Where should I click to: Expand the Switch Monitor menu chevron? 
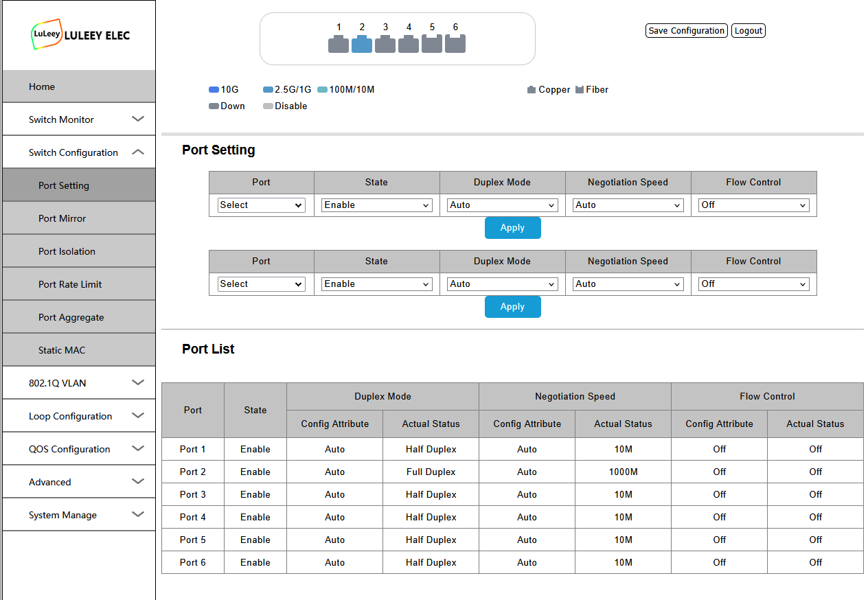coord(138,119)
